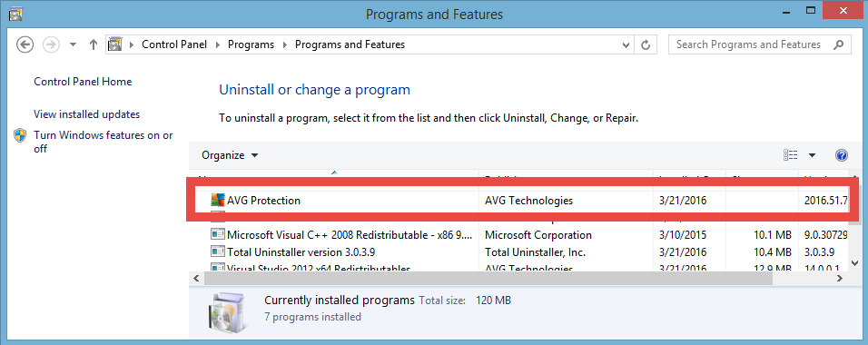Screen dimensions: 868x345
Task: Click the Total Uninstaller program icon
Action: click(218, 252)
